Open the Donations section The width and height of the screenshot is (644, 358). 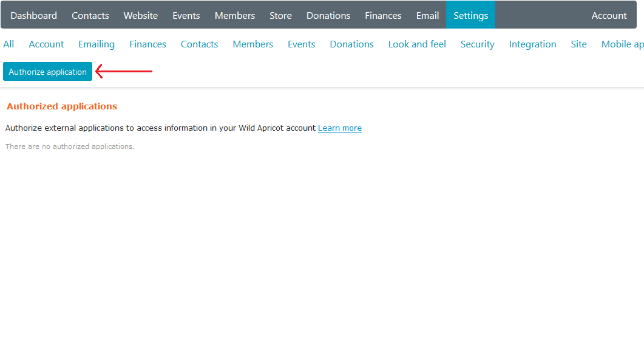coord(328,15)
